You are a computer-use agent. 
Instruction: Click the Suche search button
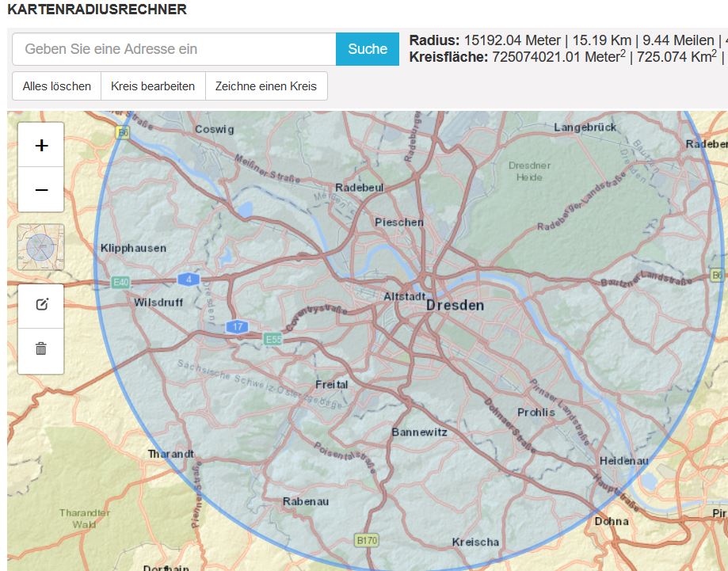368,49
